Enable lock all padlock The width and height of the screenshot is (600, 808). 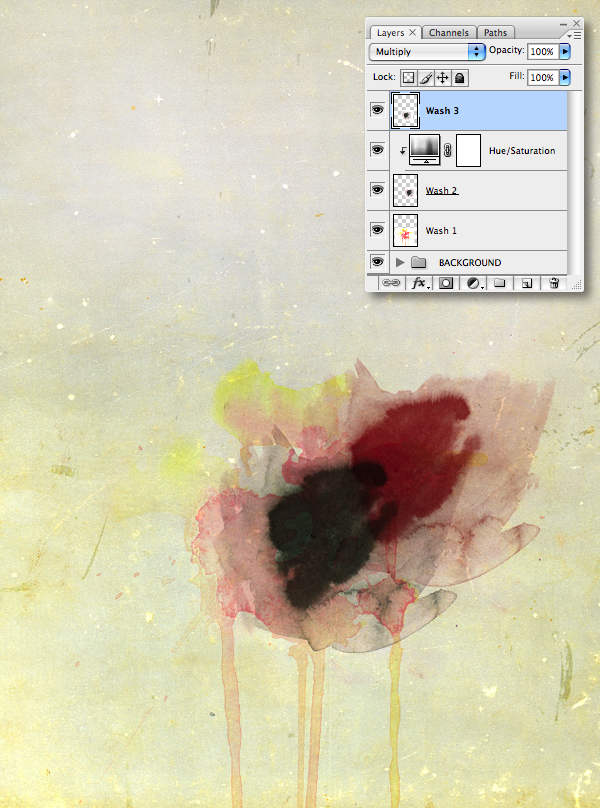(459, 78)
